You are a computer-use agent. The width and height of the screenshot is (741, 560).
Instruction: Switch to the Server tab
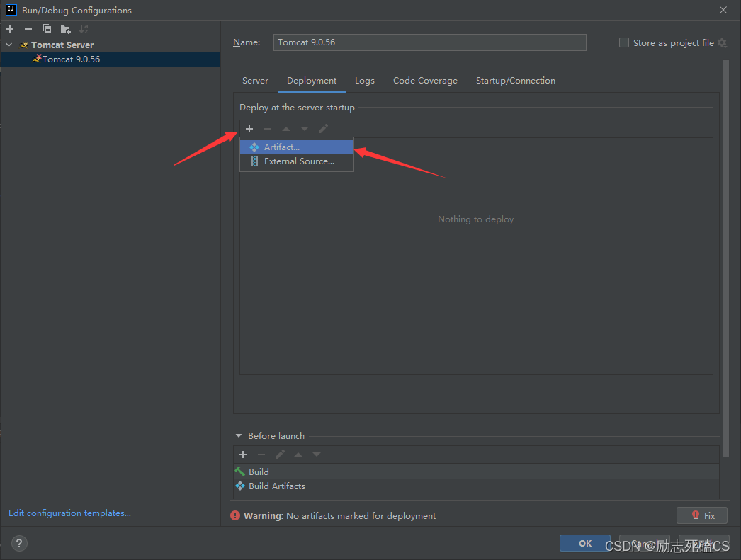pyautogui.click(x=255, y=81)
